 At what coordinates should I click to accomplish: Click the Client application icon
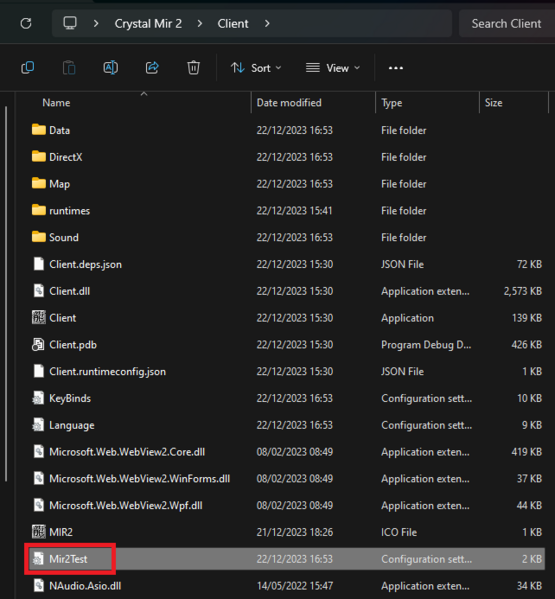39,317
